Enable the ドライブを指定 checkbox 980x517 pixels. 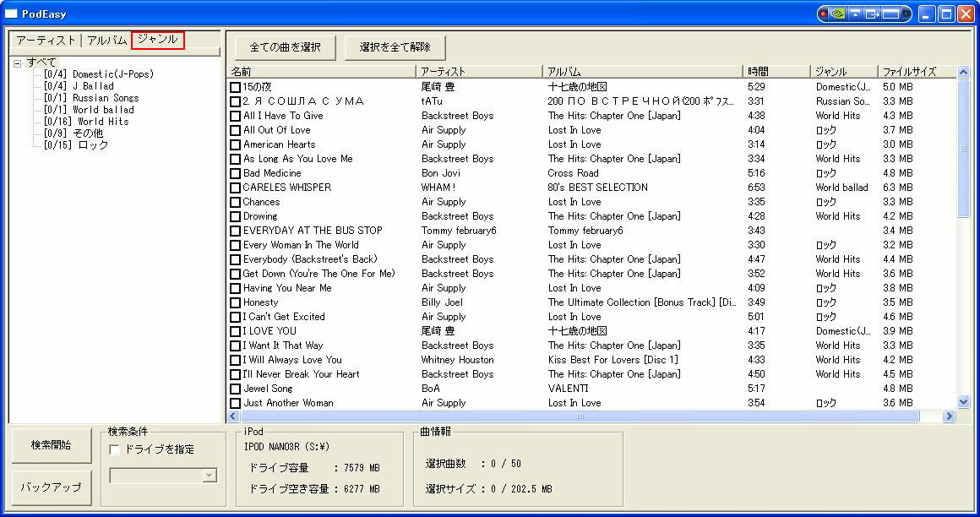coord(114,449)
